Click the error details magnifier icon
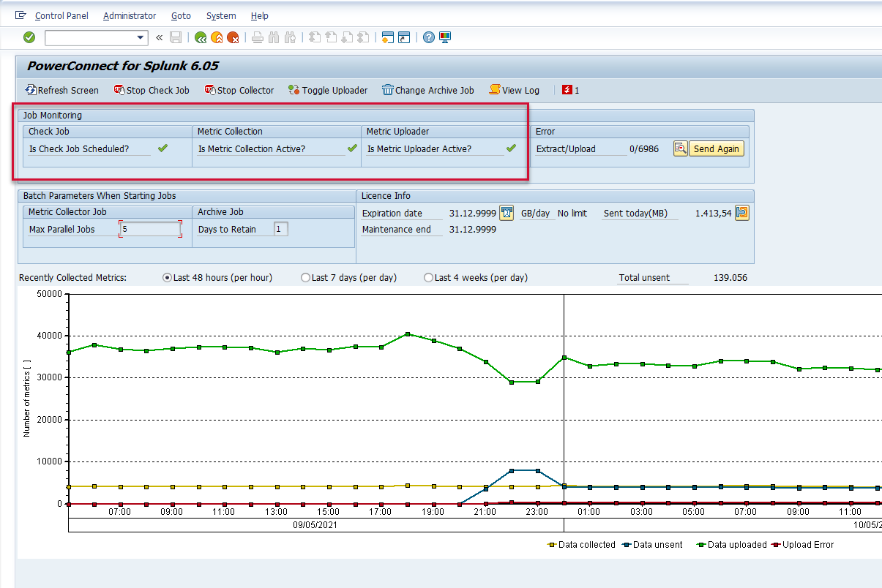Viewport: 882px width, 588px height. pyautogui.click(x=680, y=148)
